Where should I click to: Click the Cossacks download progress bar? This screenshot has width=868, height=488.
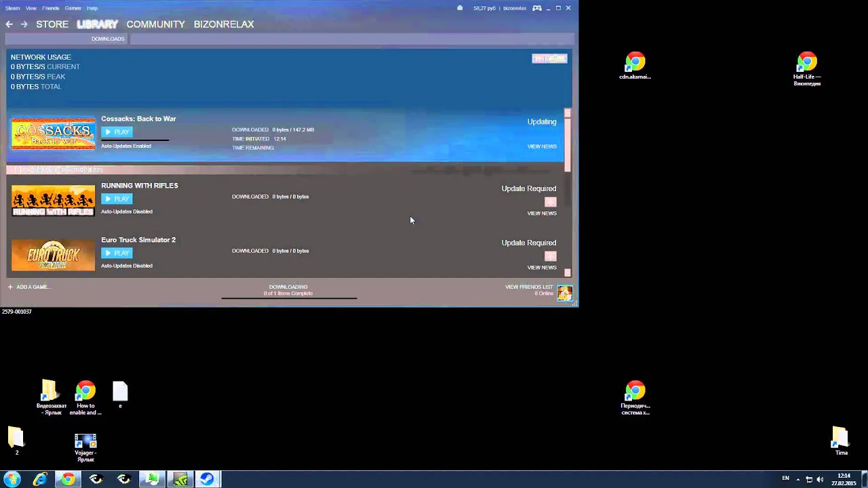tap(135, 140)
